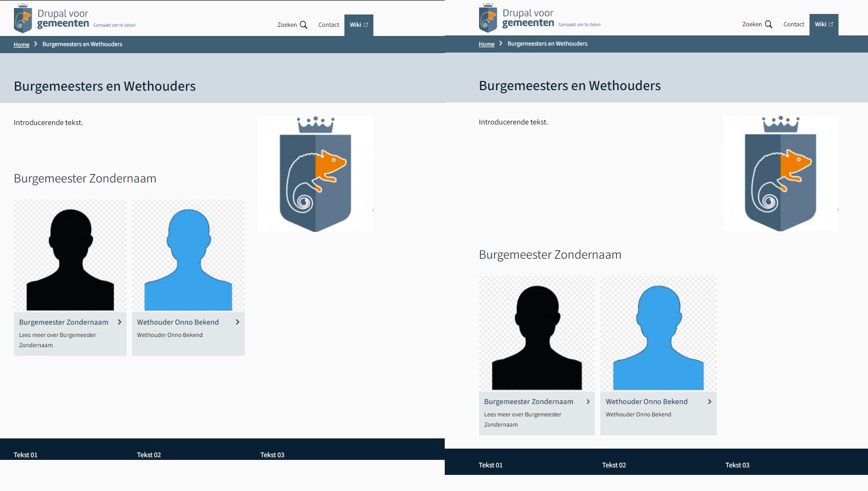Screen dimensions: 868x491
Task: Click Tekst 03 in the right page footer
Action: tap(737, 465)
